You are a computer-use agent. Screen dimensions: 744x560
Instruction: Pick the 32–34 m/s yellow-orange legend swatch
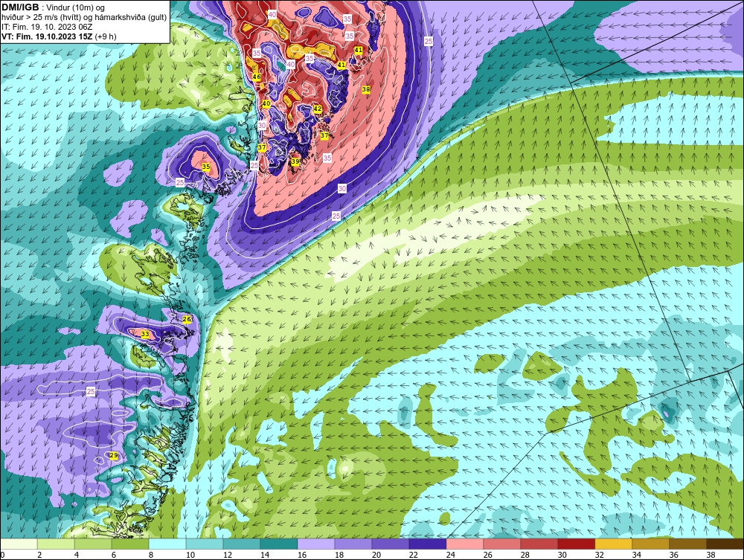pos(613,544)
